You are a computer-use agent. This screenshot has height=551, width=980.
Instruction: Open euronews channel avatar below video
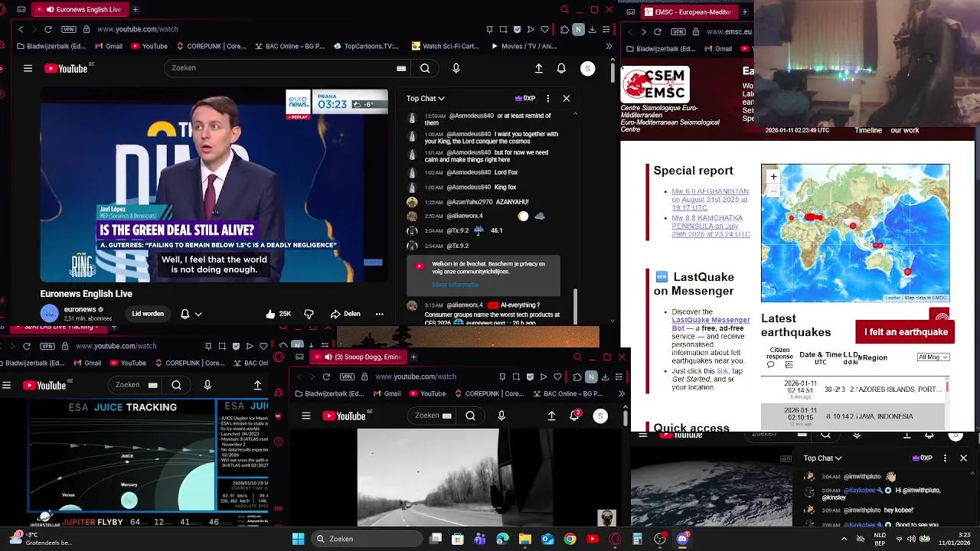point(50,313)
